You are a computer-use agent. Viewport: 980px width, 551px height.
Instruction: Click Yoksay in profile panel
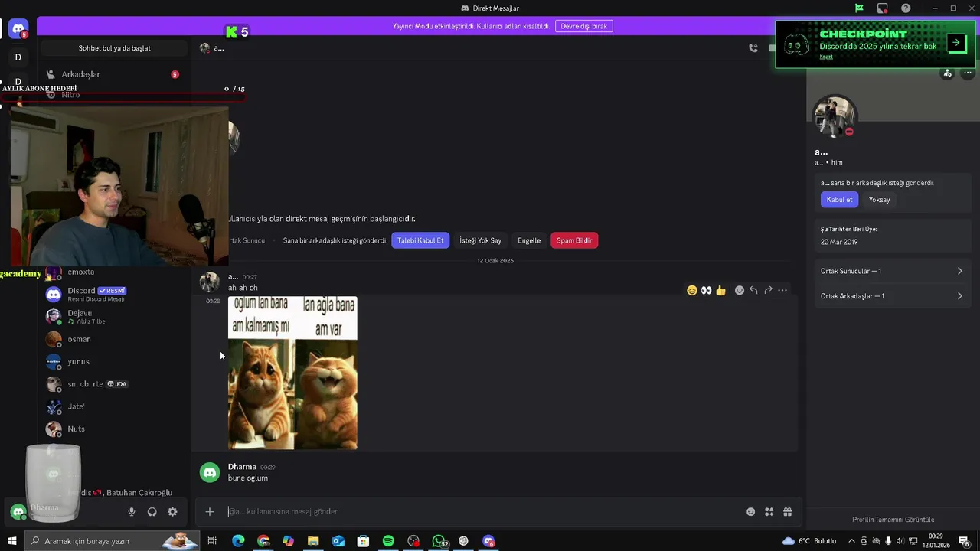879,200
